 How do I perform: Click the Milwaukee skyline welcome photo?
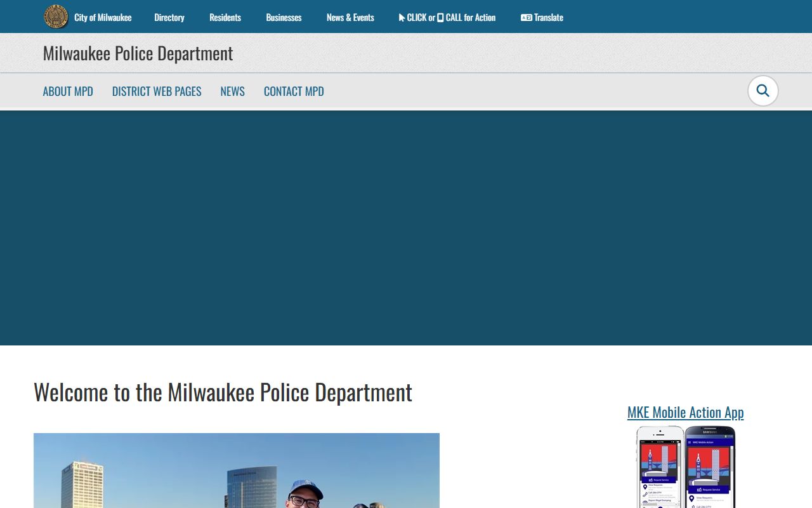[x=237, y=471]
